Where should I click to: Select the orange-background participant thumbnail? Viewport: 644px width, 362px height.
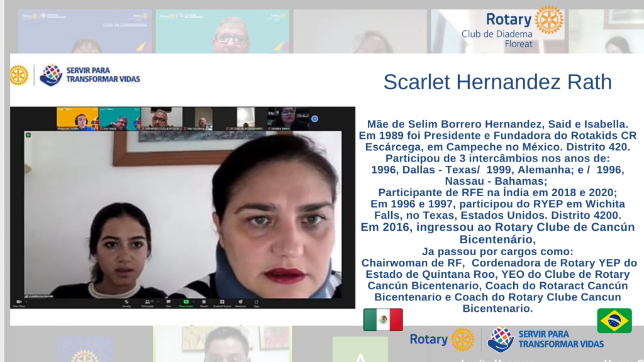[77, 118]
